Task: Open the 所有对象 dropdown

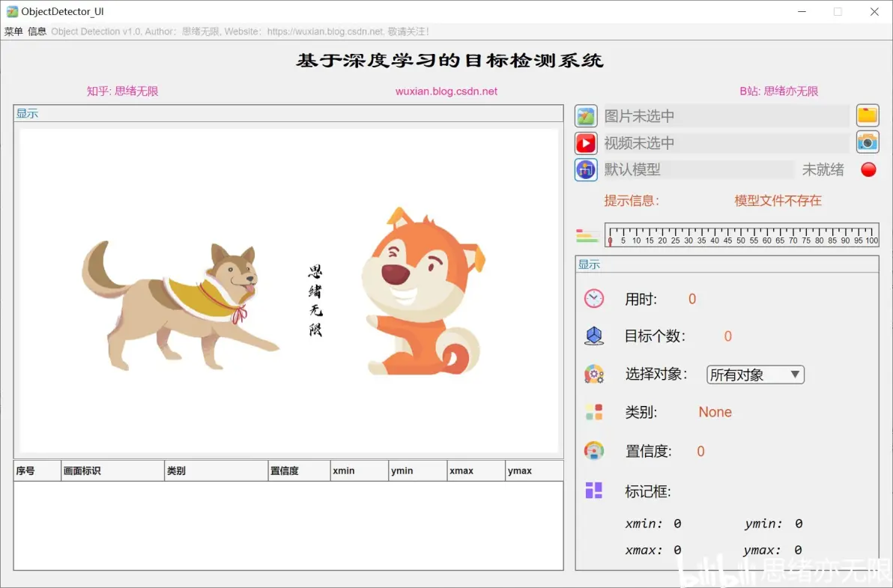Action: [x=755, y=375]
